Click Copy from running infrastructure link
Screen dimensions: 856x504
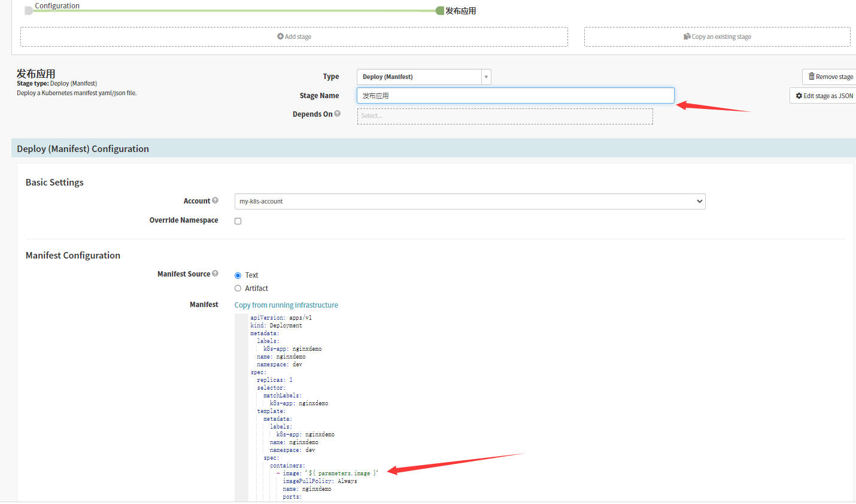click(286, 305)
